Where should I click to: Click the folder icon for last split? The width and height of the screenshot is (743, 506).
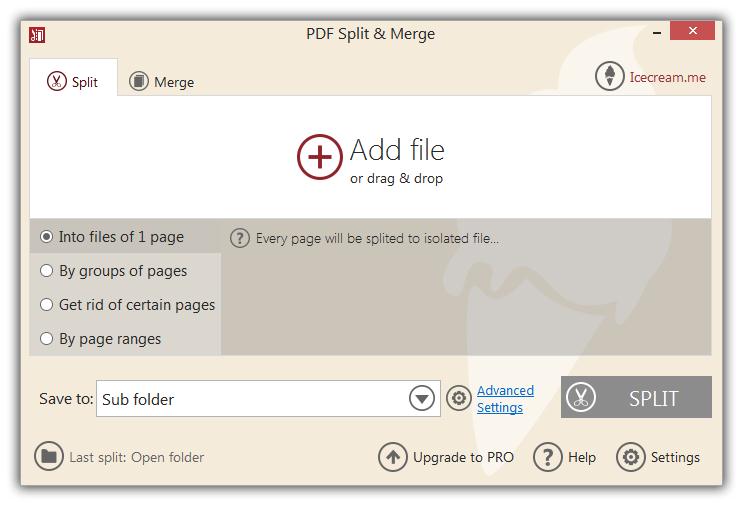tap(48, 457)
